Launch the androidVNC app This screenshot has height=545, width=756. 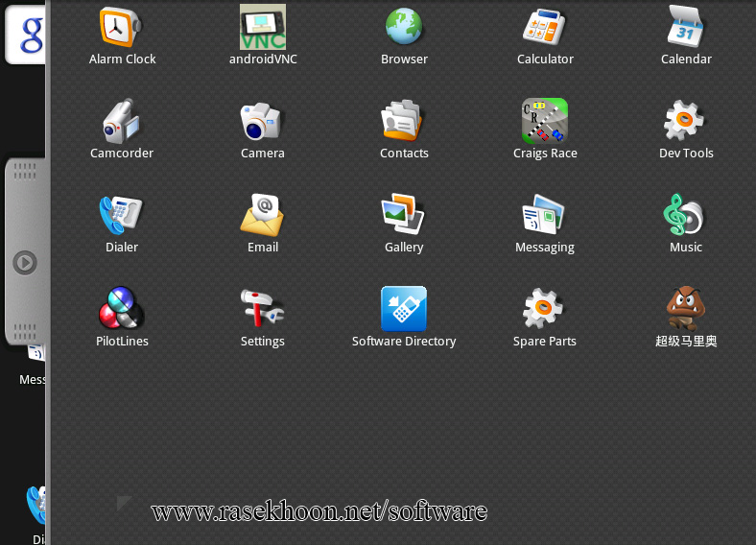263,28
